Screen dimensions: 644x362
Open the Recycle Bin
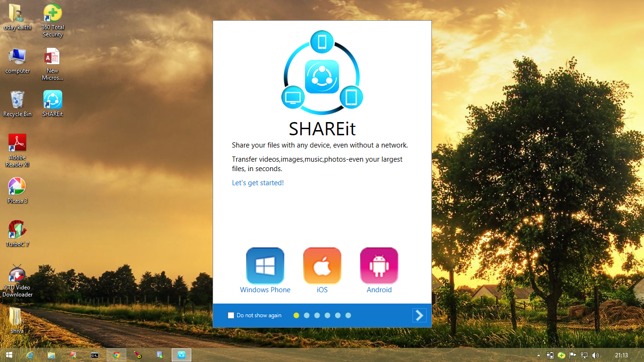(17, 104)
